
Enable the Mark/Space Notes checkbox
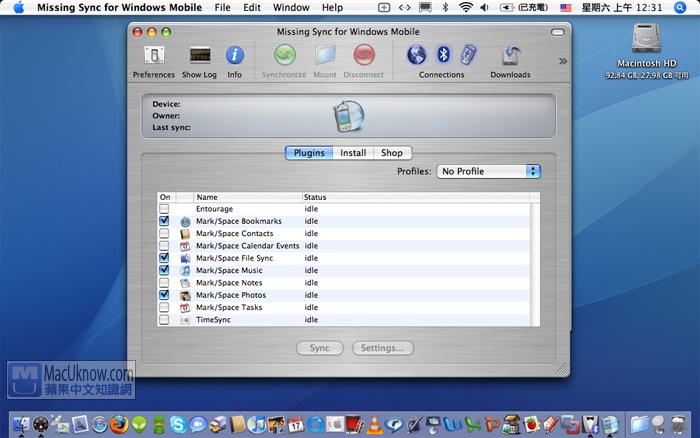click(164, 283)
